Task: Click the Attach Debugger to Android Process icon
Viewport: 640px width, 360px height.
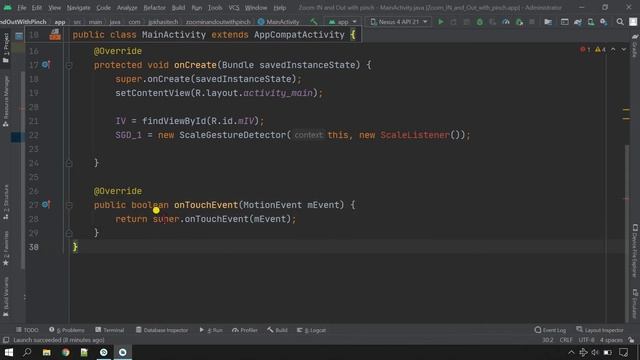Action: (x=519, y=22)
